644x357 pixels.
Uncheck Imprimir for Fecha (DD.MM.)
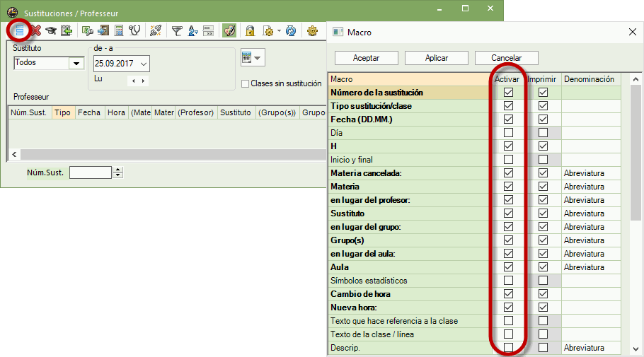[543, 119]
